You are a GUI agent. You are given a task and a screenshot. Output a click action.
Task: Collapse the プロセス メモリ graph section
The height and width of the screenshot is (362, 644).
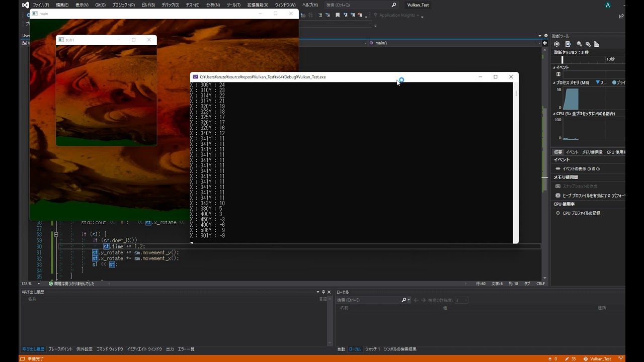click(x=554, y=82)
